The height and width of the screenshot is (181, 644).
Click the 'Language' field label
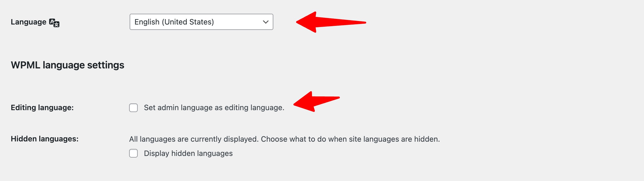pyautogui.click(x=29, y=22)
